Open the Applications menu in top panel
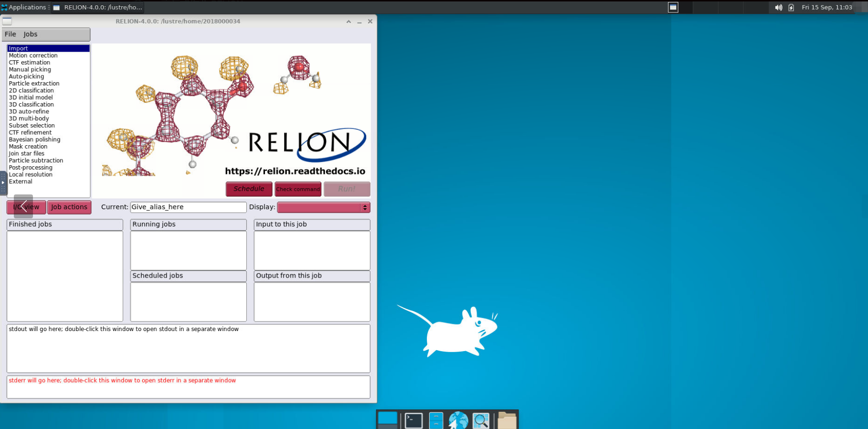 click(24, 7)
